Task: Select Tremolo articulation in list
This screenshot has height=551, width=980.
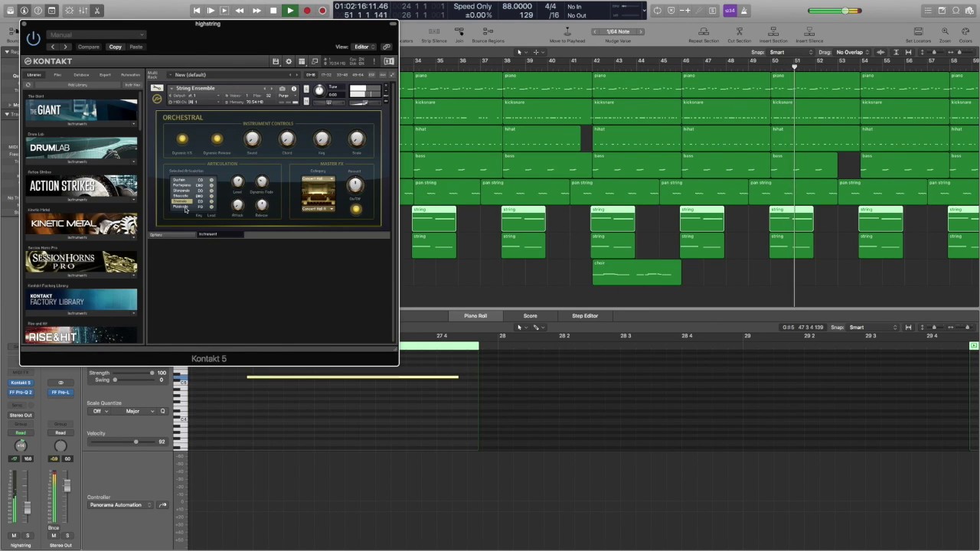Action: coord(181,201)
